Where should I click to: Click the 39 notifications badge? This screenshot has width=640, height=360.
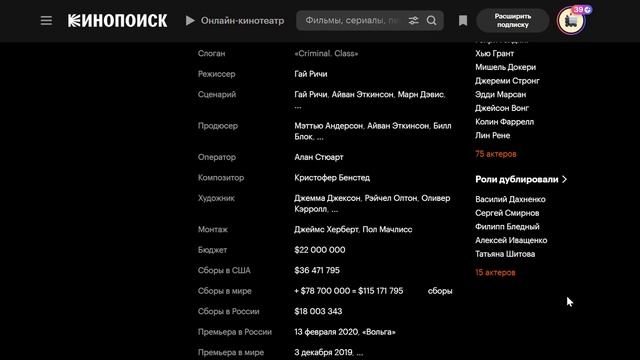click(582, 9)
